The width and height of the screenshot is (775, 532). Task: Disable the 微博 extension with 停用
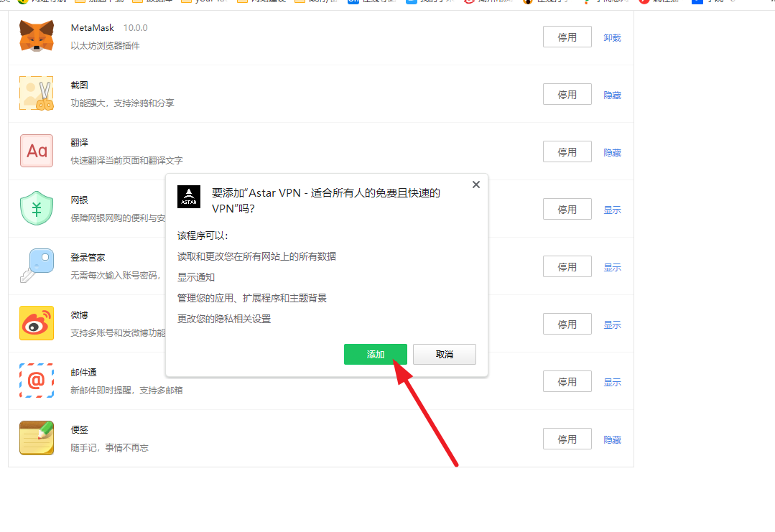coord(567,324)
